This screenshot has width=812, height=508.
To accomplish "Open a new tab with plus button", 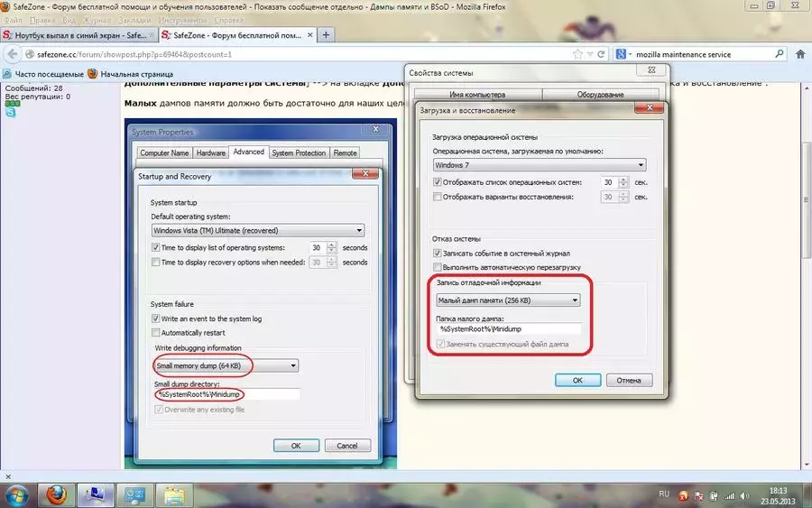I will [x=326, y=34].
